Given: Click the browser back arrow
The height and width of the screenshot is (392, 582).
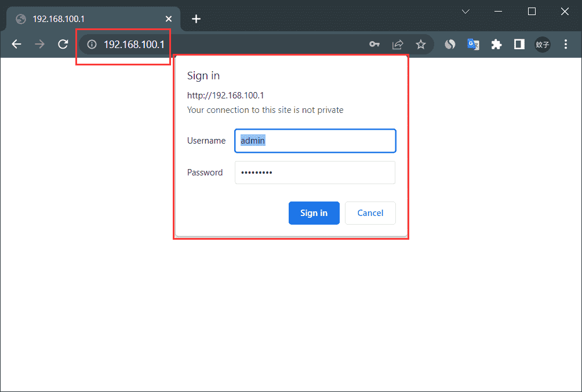Looking at the screenshot, I should click(16, 45).
